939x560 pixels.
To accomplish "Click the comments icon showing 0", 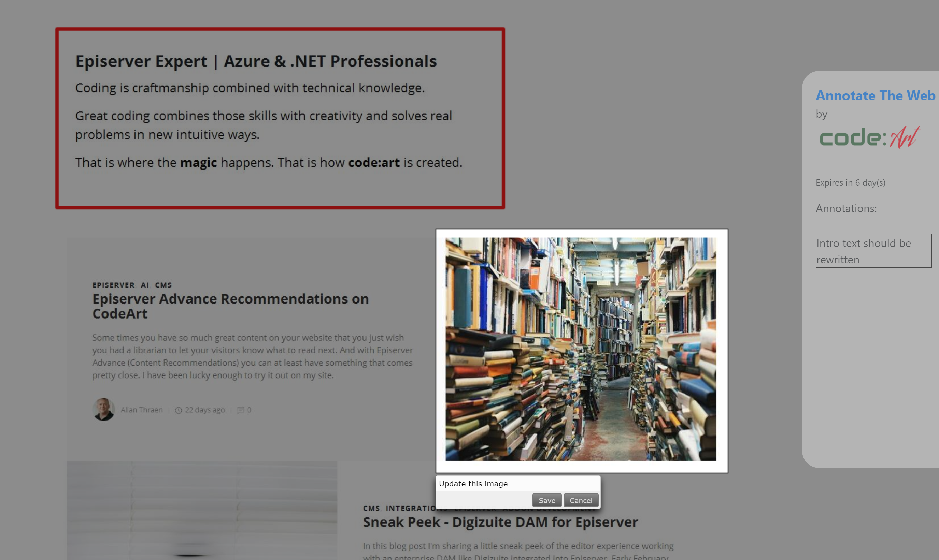I will 241,410.
